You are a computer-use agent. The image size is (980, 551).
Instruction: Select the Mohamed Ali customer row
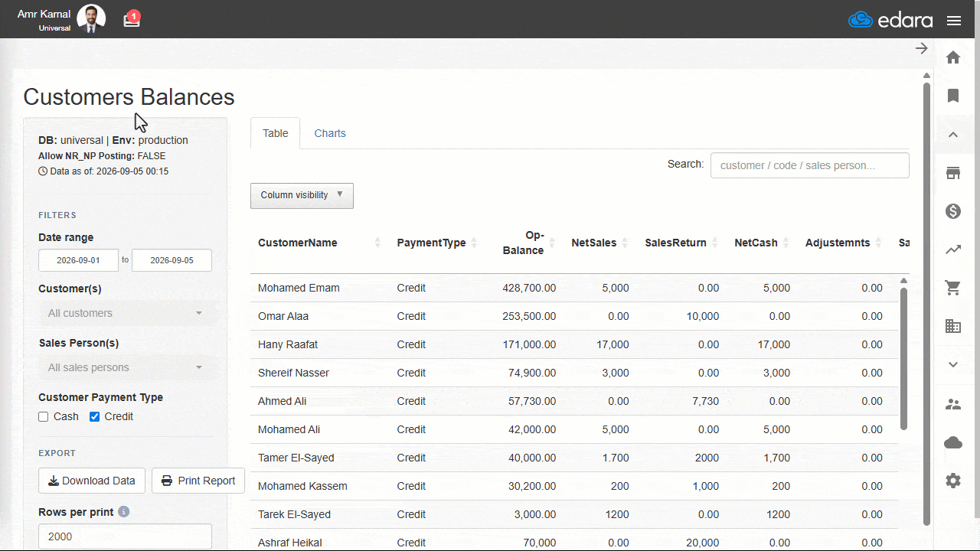[x=574, y=429]
